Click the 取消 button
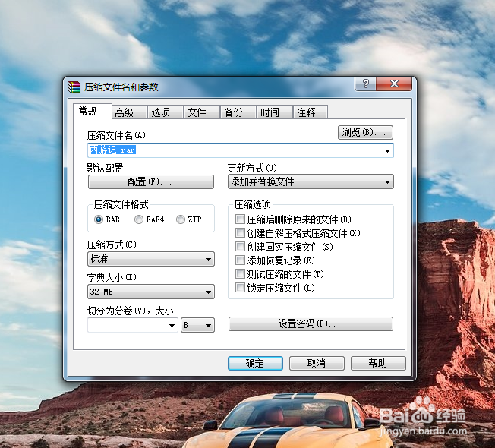Image resolution: width=495 pixels, height=448 pixels. pyautogui.click(x=317, y=364)
